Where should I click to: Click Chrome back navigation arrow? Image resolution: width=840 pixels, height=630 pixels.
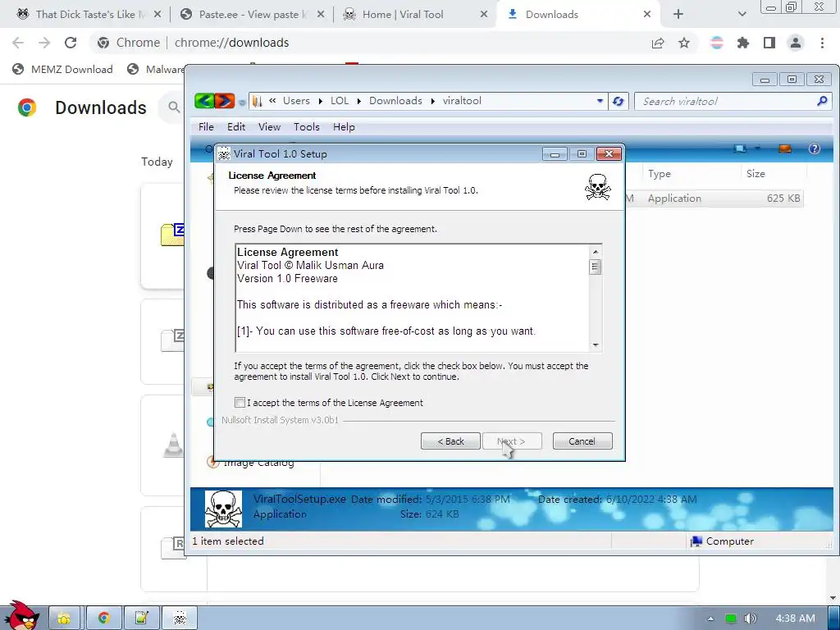(x=18, y=43)
